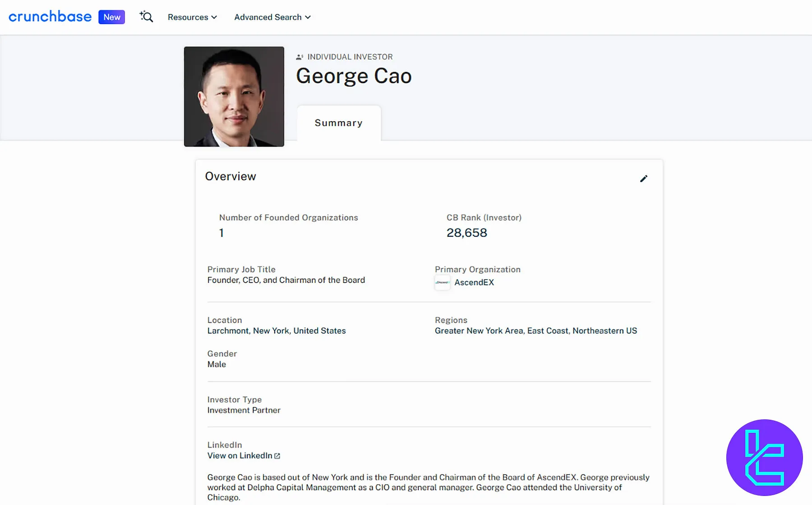Select the CB Rank value 28,658

(467, 233)
